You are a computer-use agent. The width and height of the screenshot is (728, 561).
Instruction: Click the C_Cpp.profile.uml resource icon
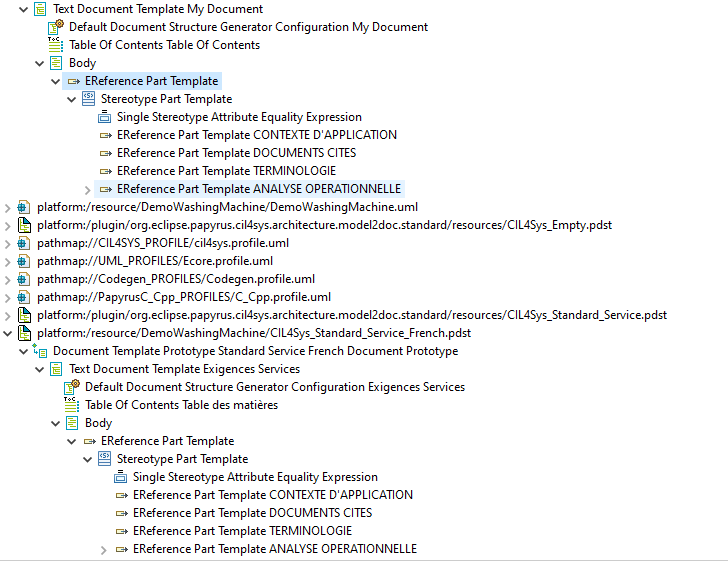pyautogui.click(x=24, y=297)
